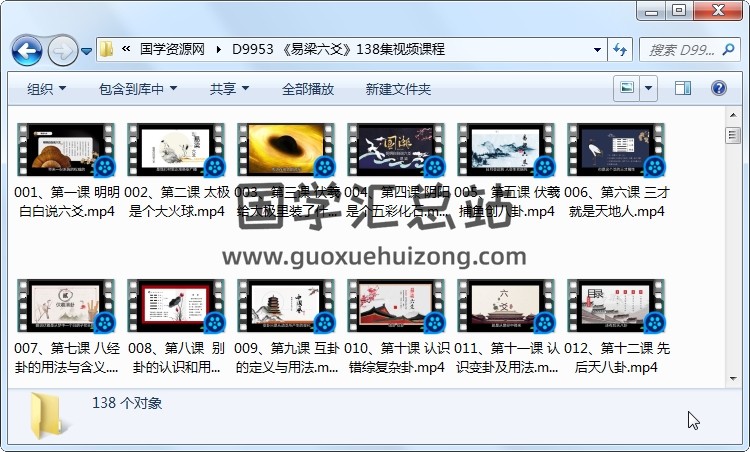Close the Explorer window
Screen dimensions: 750x452
pyautogui.click(x=717, y=11)
